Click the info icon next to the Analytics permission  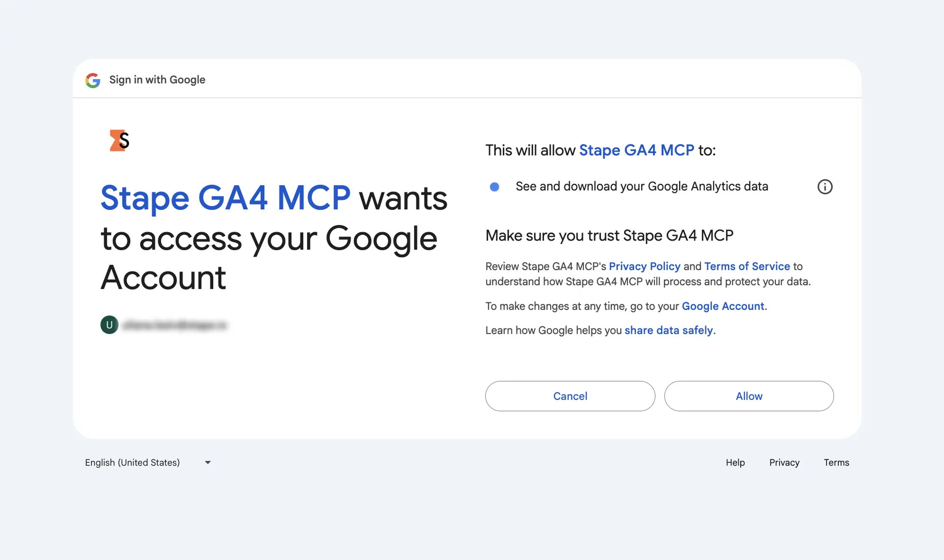coord(825,187)
